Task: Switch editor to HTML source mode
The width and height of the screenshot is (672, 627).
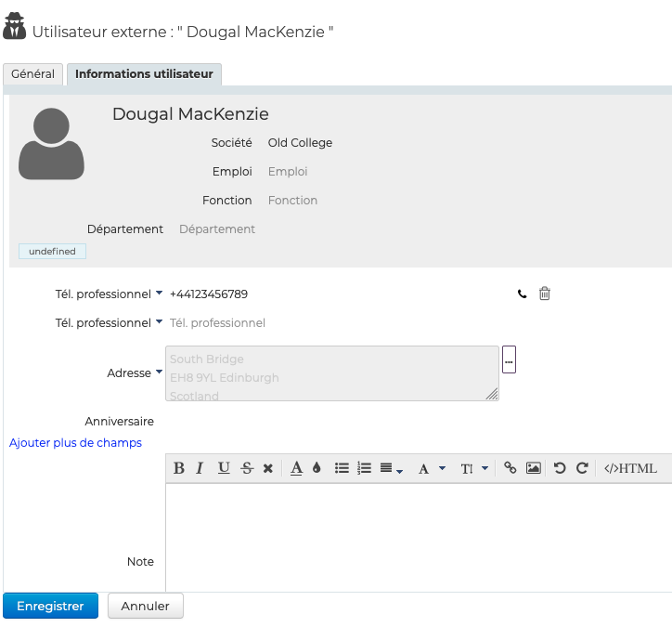Action: [630, 468]
